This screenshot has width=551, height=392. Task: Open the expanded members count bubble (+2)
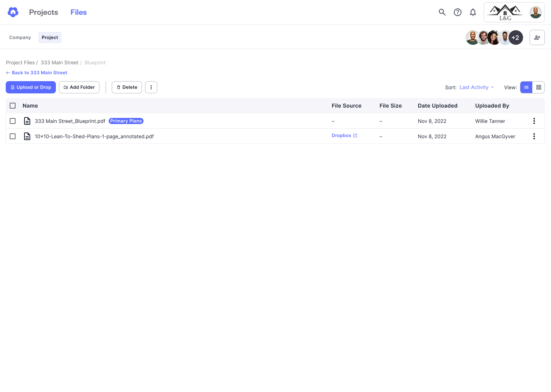pos(516,37)
